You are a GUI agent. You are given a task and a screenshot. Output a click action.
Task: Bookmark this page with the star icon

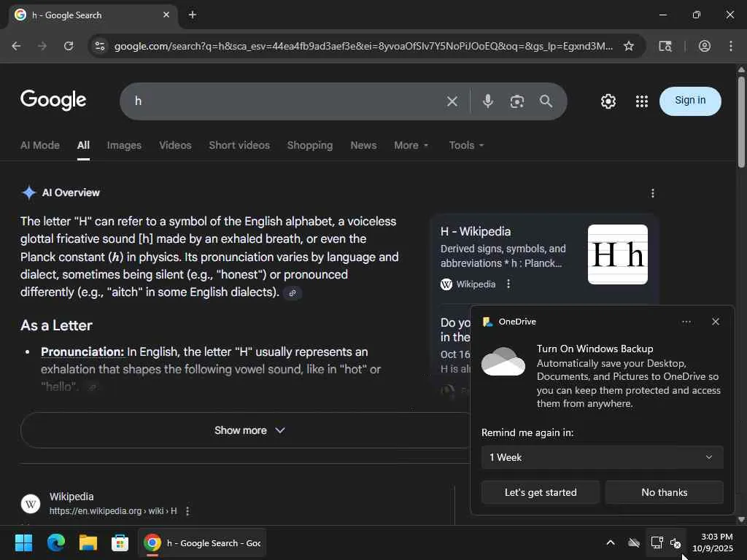click(x=629, y=46)
